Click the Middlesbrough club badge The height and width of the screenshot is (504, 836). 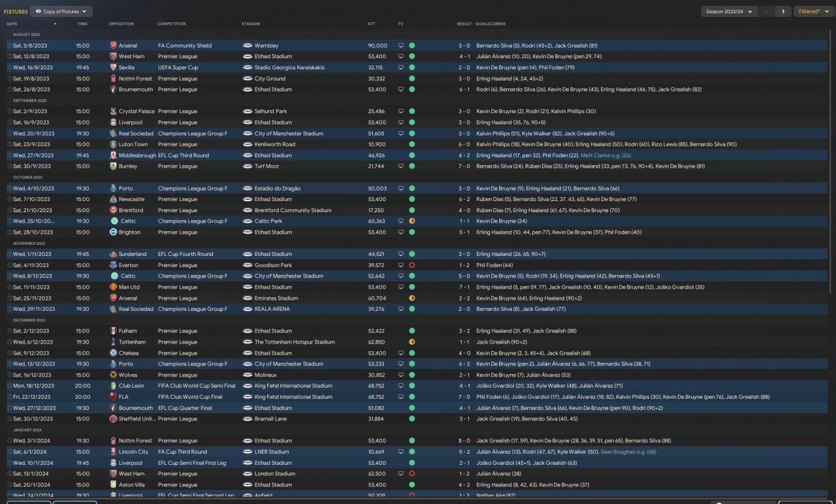(114, 155)
